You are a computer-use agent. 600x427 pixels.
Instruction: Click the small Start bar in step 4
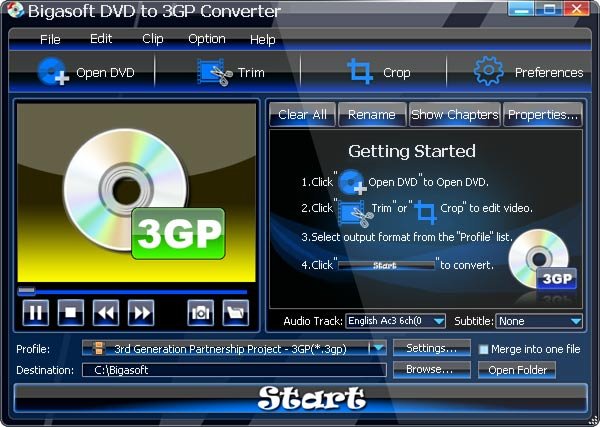click(386, 265)
